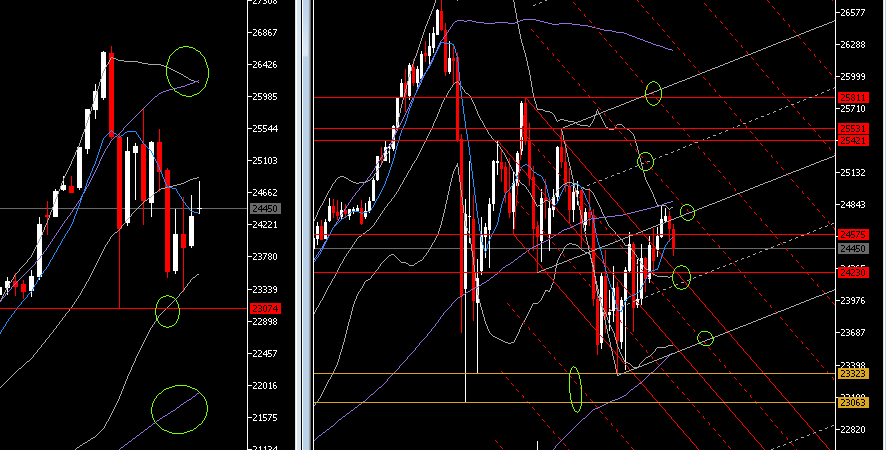Click the 25710 value on right price axis
This screenshot has width=886, height=450.
[x=853, y=109]
